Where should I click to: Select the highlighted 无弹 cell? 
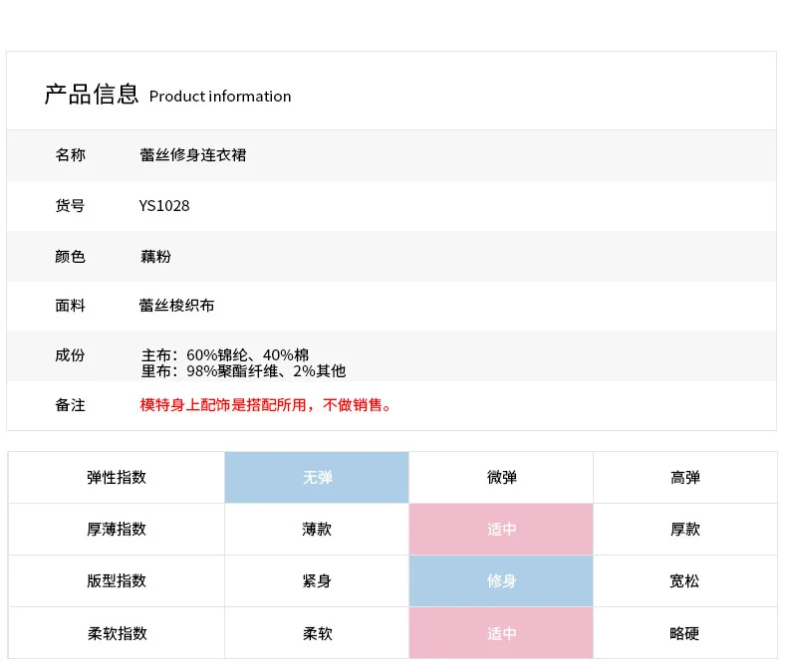317,478
